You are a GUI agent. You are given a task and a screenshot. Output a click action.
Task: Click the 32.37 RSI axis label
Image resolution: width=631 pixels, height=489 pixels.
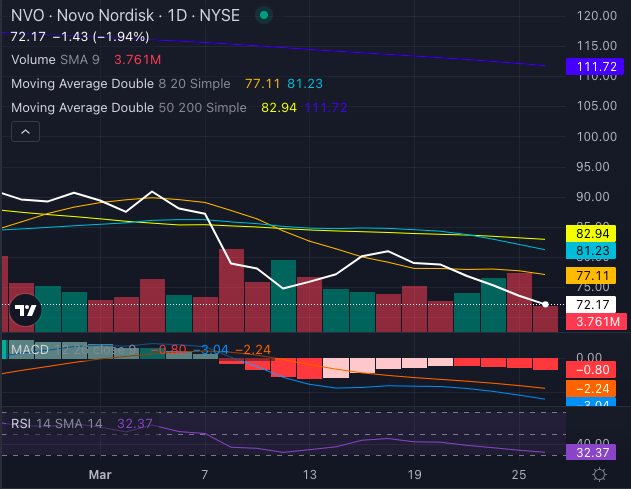(x=591, y=452)
